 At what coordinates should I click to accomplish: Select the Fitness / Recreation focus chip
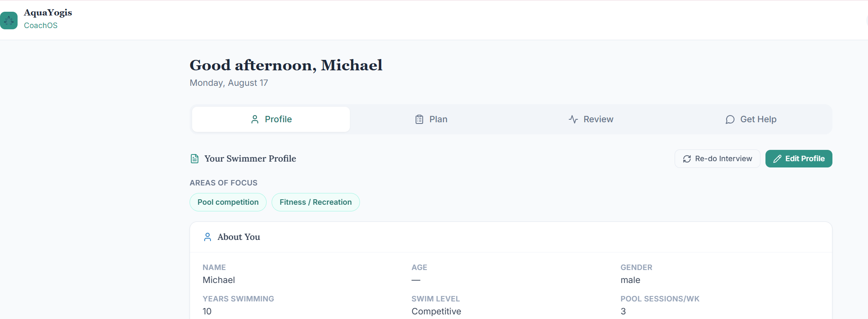(x=316, y=202)
